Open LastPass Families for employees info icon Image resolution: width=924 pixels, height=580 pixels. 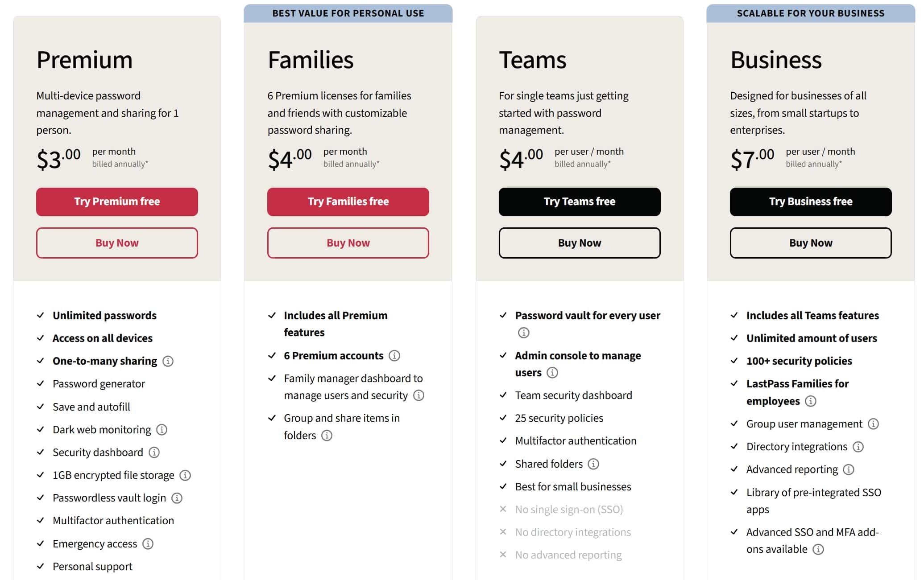click(811, 401)
